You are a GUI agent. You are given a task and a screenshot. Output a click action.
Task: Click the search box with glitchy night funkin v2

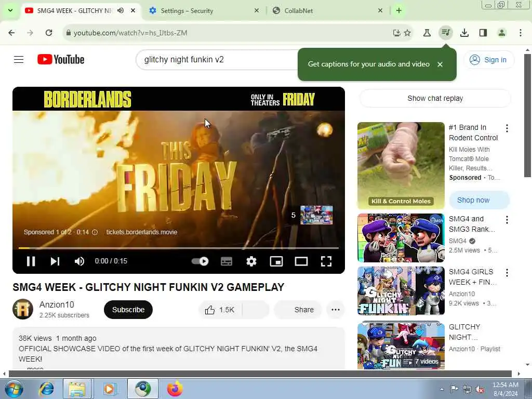click(217, 60)
